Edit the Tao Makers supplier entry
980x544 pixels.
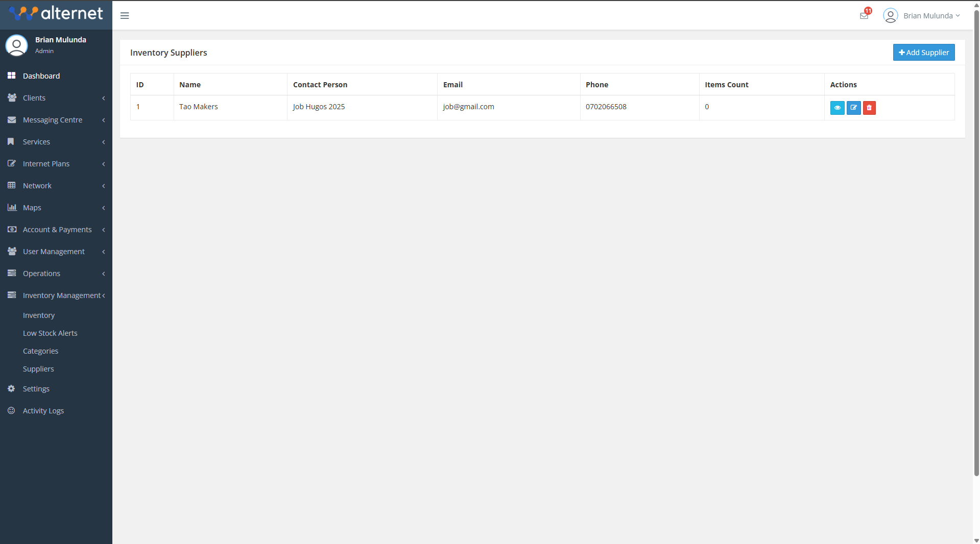pos(853,108)
